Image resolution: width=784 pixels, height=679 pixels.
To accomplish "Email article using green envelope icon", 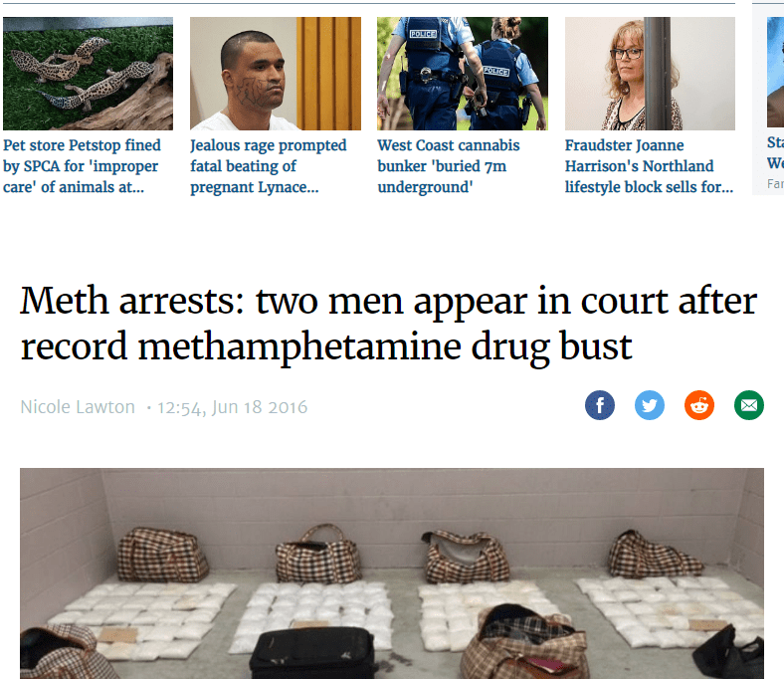I will [748, 405].
